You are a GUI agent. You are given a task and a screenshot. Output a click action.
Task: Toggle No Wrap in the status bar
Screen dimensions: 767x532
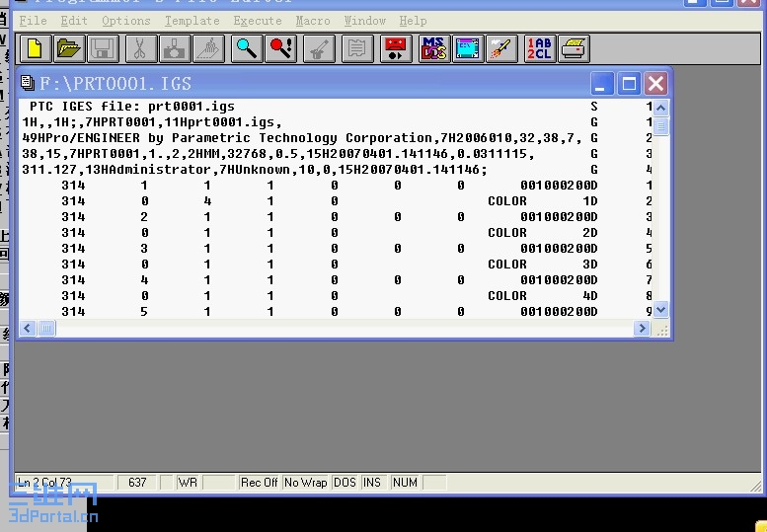[x=306, y=483]
